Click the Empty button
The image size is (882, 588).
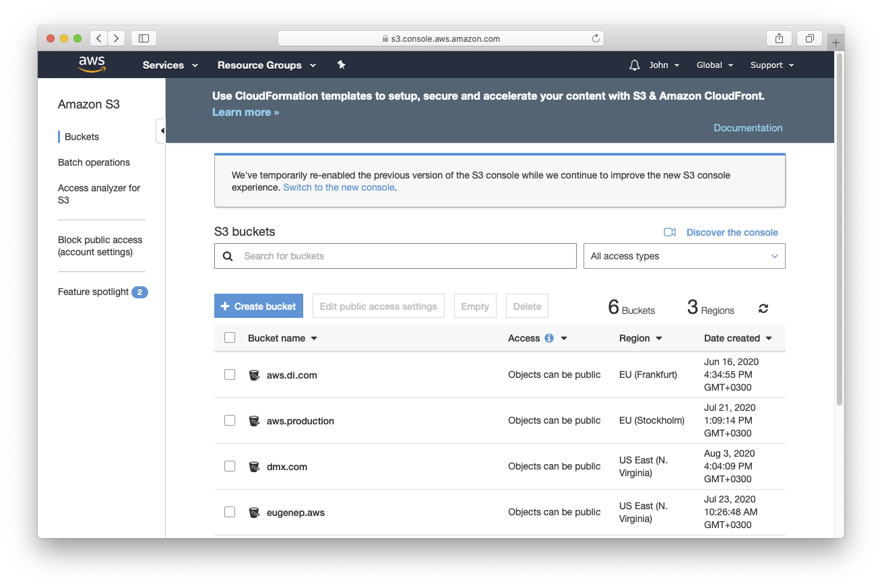coord(475,306)
